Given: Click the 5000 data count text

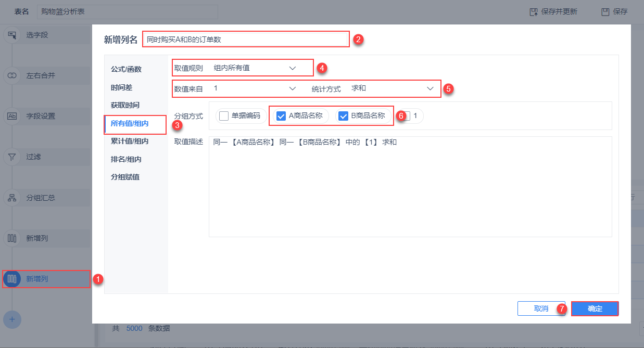Looking at the screenshot, I should [x=134, y=328].
